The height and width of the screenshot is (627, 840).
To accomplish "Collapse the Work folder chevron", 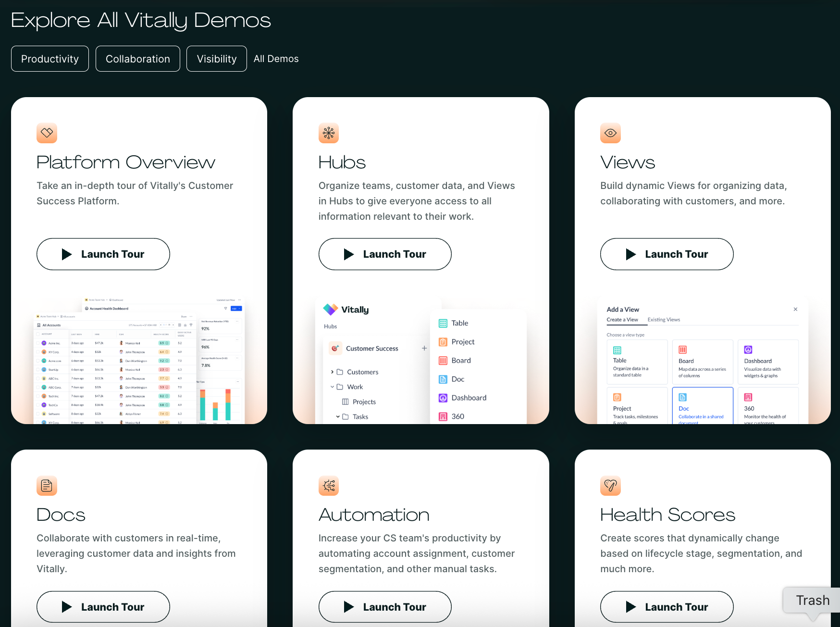I will pyautogui.click(x=332, y=387).
